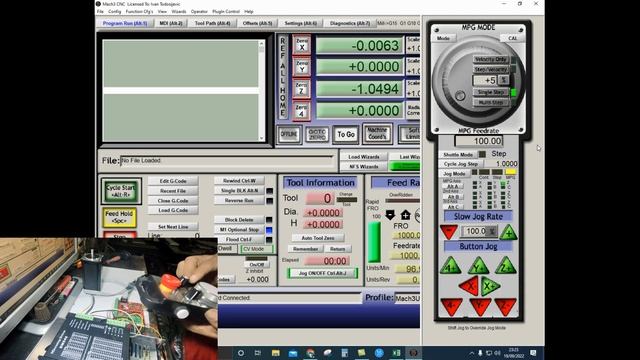Open the Mail app in the taskbar
640x360 pixels.
[293, 353]
